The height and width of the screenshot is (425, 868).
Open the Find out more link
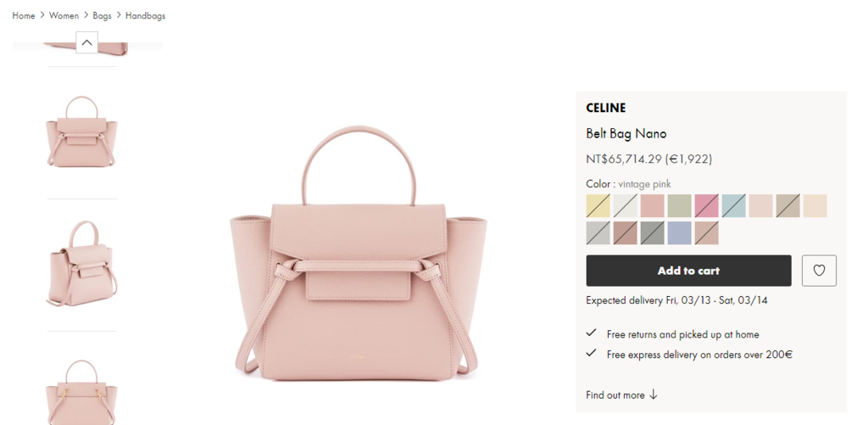pyautogui.click(x=615, y=395)
